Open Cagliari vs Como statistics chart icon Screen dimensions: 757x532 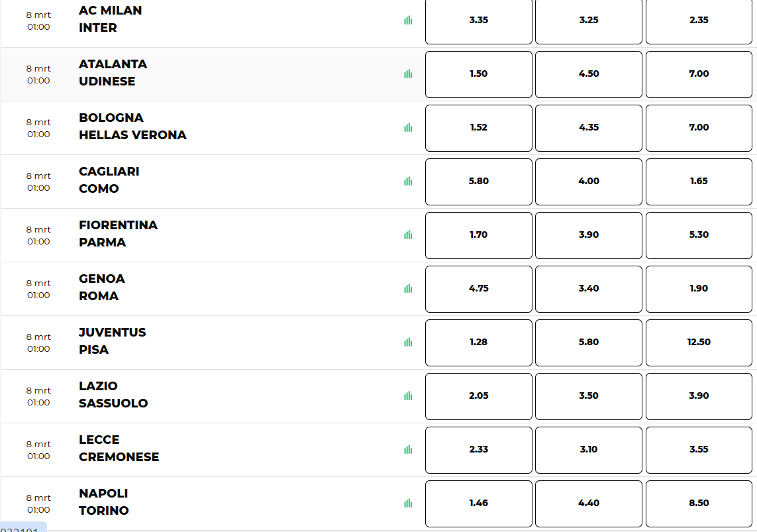pyautogui.click(x=408, y=182)
